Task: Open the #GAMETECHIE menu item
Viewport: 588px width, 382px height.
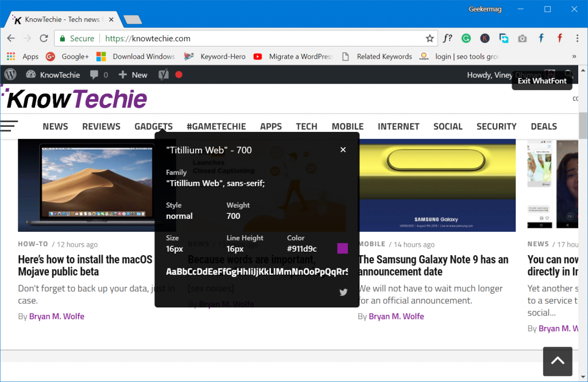Action: click(216, 127)
